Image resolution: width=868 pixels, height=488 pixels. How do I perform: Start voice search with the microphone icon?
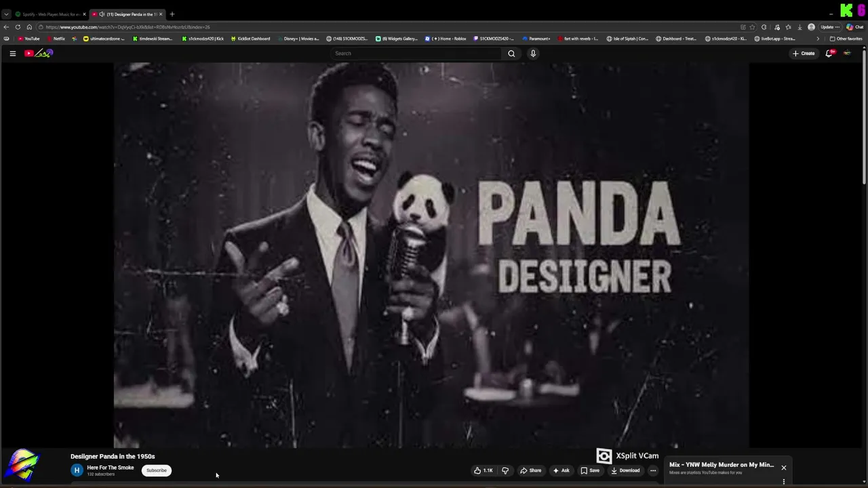pyautogui.click(x=533, y=54)
